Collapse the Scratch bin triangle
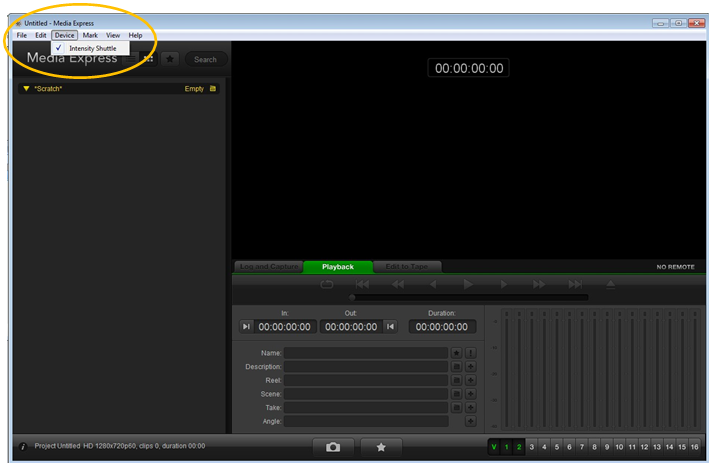Image resolution: width=710 pixels, height=464 pixels. pyautogui.click(x=26, y=89)
